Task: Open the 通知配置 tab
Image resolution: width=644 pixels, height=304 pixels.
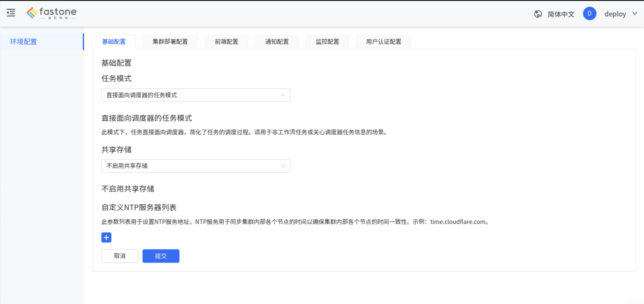Action: click(x=277, y=41)
